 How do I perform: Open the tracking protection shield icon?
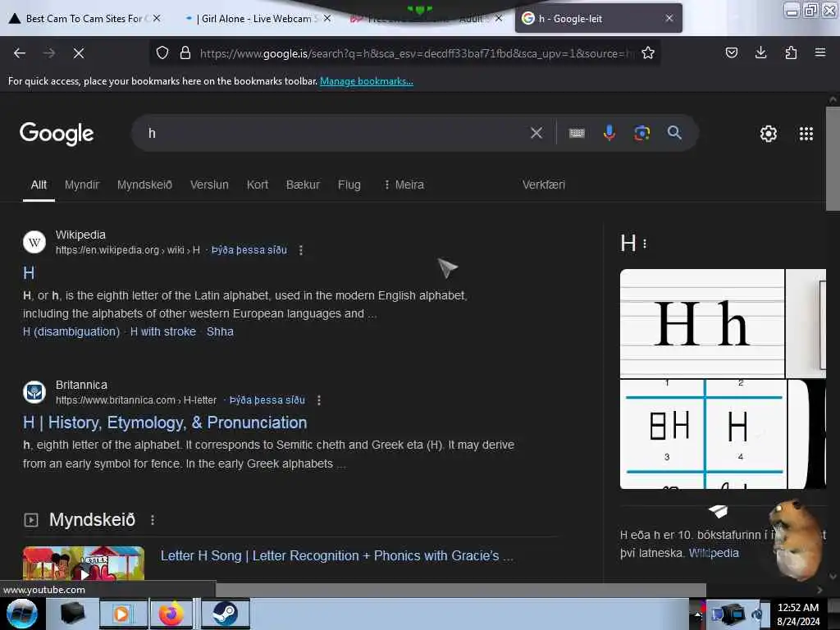pos(162,53)
